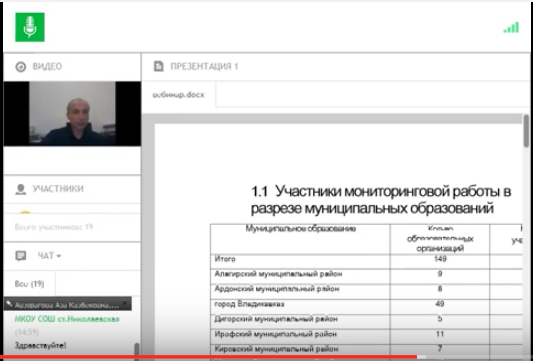Image resolution: width=533 pixels, height=361 pixels.
Task: Click the value 11 for Ирафский район
Action: (440, 334)
